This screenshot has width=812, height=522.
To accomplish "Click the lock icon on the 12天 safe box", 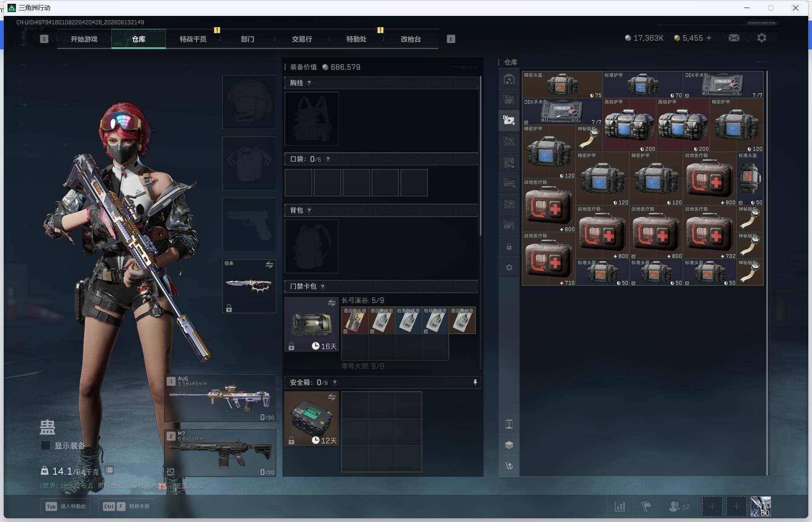I will click(291, 440).
